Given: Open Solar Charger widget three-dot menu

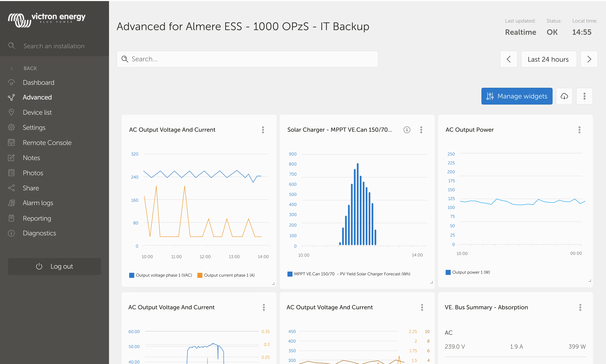Looking at the screenshot, I should tap(421, 130).
